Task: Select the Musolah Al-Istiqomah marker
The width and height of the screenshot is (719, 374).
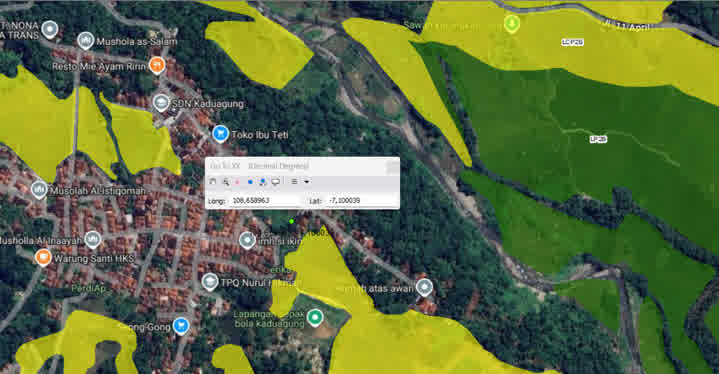Action: coord(39,190)
